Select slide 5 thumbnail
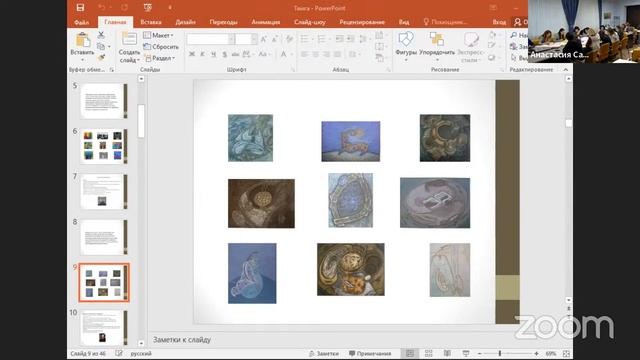This screenshot has width=640, height=360. click(104, 101)
